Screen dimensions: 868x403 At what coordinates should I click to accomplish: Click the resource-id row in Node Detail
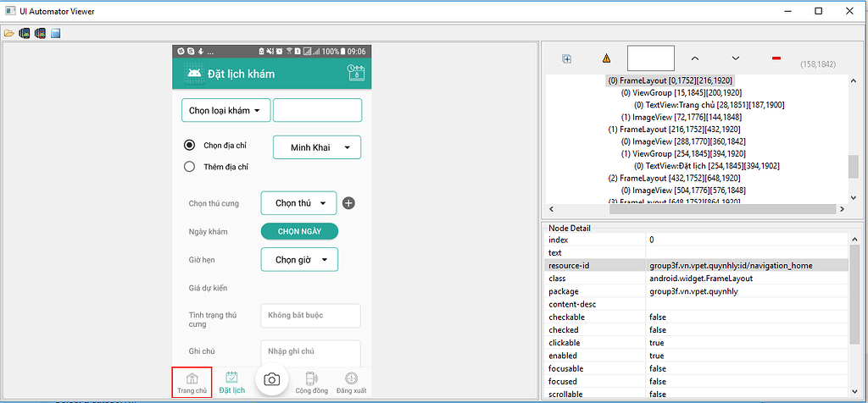(x=696, y=265)
